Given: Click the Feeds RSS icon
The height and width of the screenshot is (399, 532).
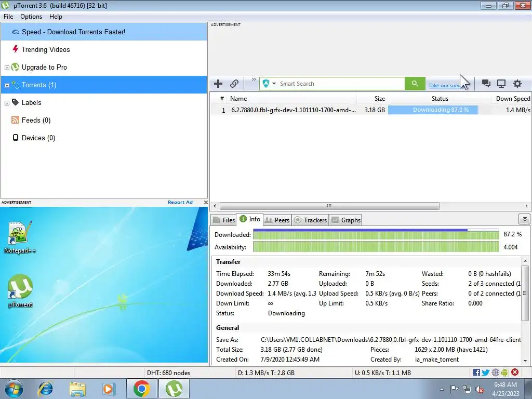Looking at the screenshot, I should click(x=15, y=120).
